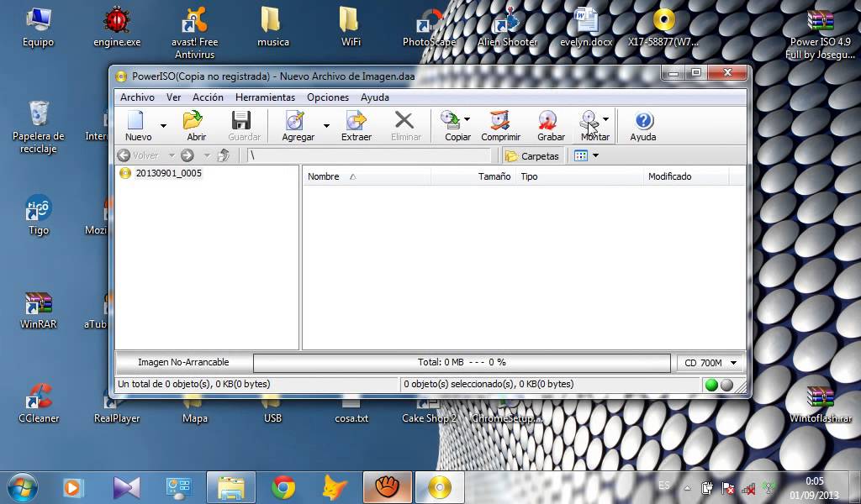Click the evelyn.docx desktop file
This screenshot has height=504, width=861.
click(586, 27)
